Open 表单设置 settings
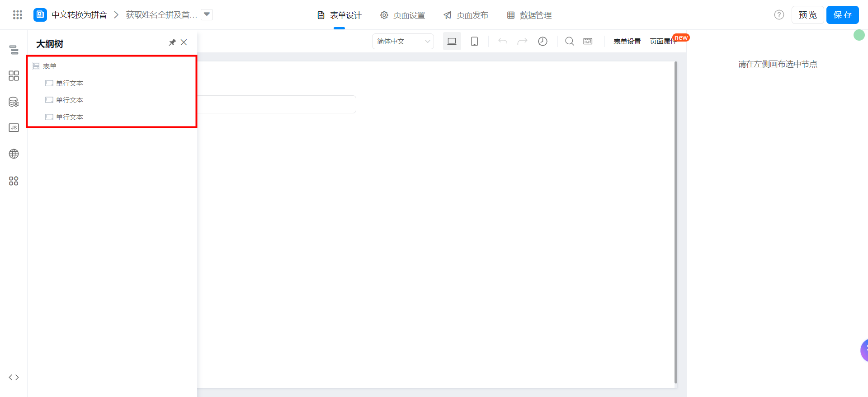This screenshot has width=868, height=397. tap(627, 42)
